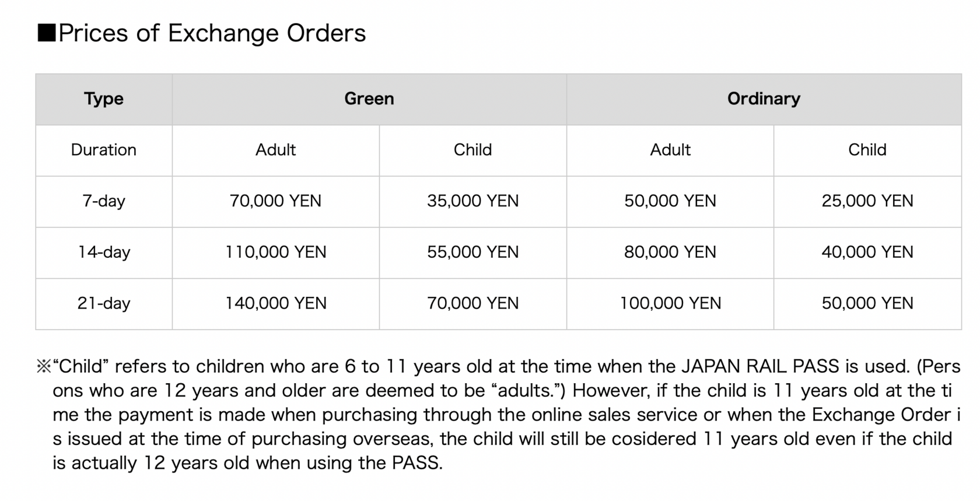Image resolution: width=980 pixels, height=501 pixels.
Task: Select the Type header cell
Action: click(x=104, y=99)
